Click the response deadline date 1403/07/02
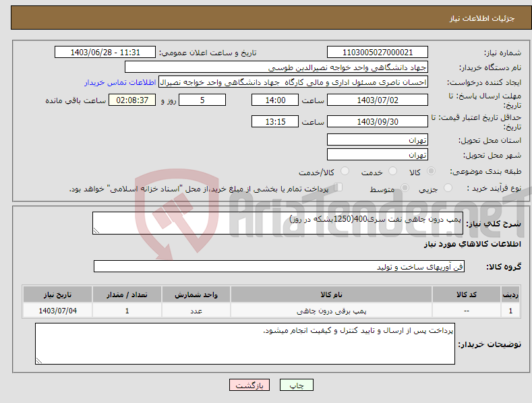Image resolution: width=532 pixels, height=403 pixels. [x=378, y=100]
